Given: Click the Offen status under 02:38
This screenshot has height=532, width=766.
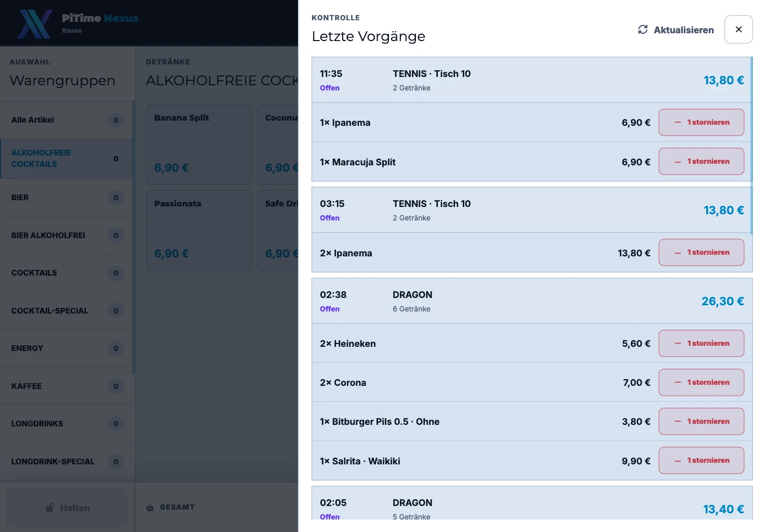Looking at the screenshot, I should point(330,309).
